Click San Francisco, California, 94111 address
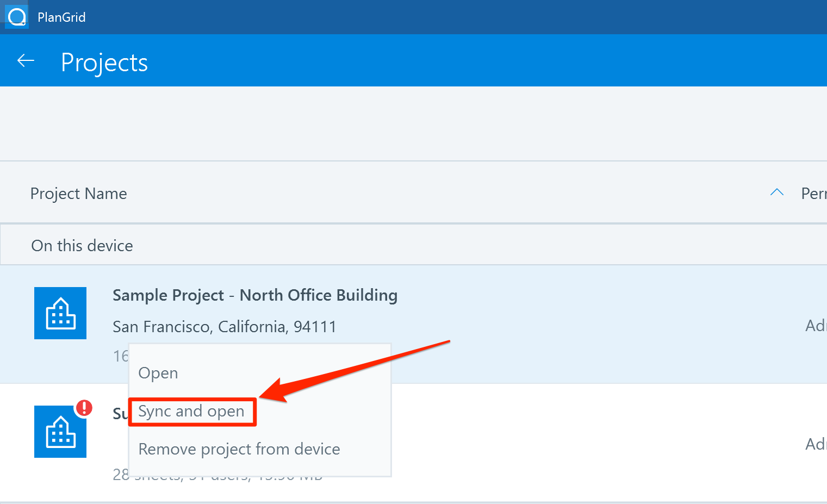The image size is (827, 504). coord(225,327)
